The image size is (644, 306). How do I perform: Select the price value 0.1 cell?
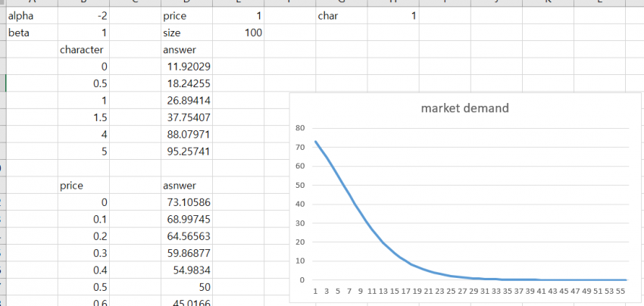84,220
